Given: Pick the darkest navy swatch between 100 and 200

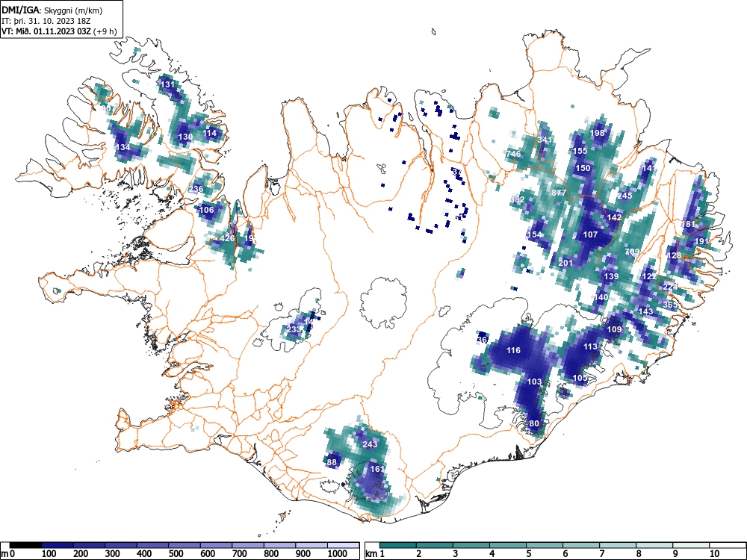Looking at the screenshot, I should point(58,545).
